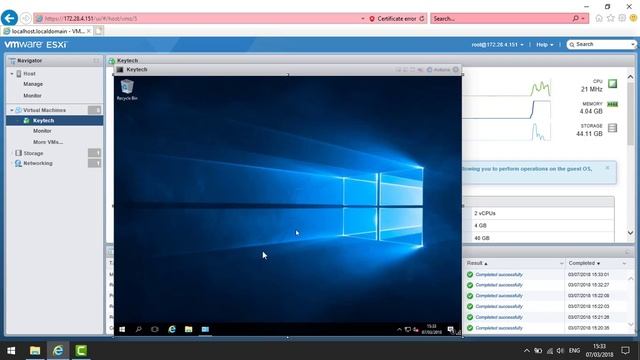The width and height of the screenshot is (640, 360).
Task: Open the green C app on taskbar
Action: pos(81,350)
